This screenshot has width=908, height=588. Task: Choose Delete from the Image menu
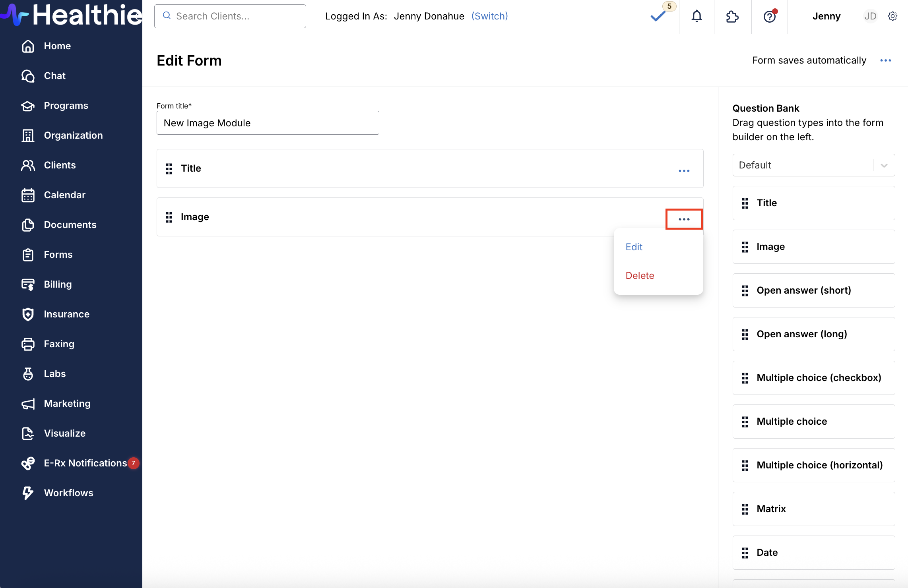pos(640,276)
